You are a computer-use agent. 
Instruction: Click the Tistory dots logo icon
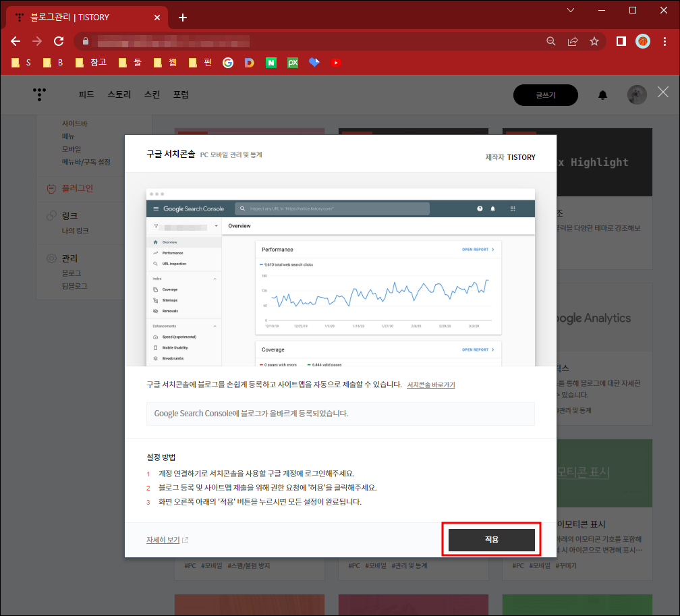pyautogui.click(x=39, y=94)
